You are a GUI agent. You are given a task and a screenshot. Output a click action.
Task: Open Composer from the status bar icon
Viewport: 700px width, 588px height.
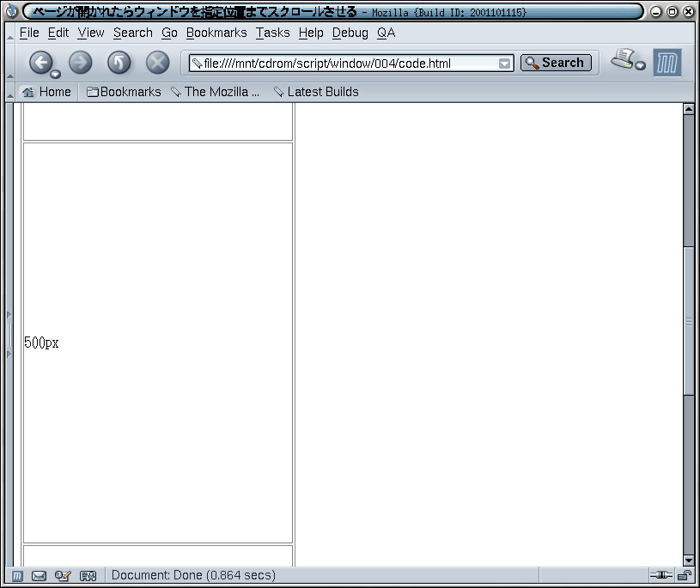(63, 576)
